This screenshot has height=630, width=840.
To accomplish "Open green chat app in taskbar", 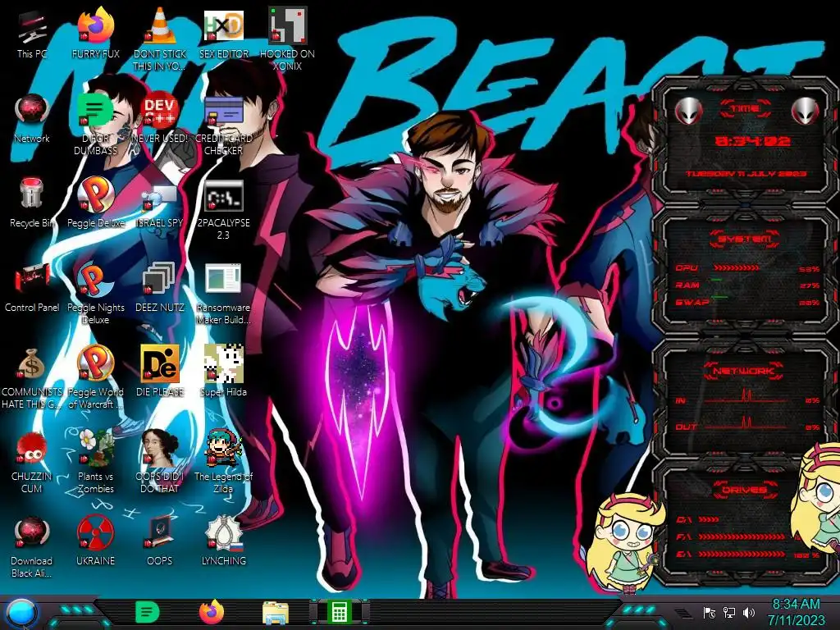I will [147, 612].
